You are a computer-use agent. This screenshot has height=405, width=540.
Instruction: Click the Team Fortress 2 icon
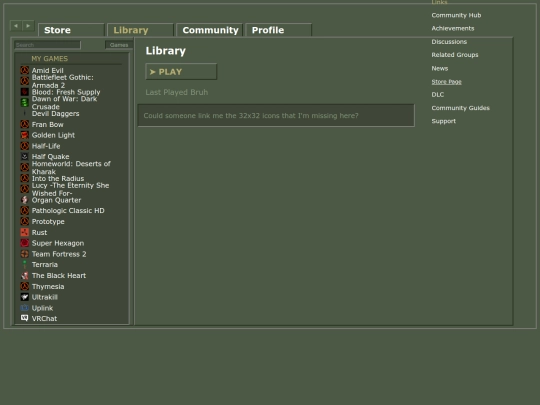click(24, 254)
